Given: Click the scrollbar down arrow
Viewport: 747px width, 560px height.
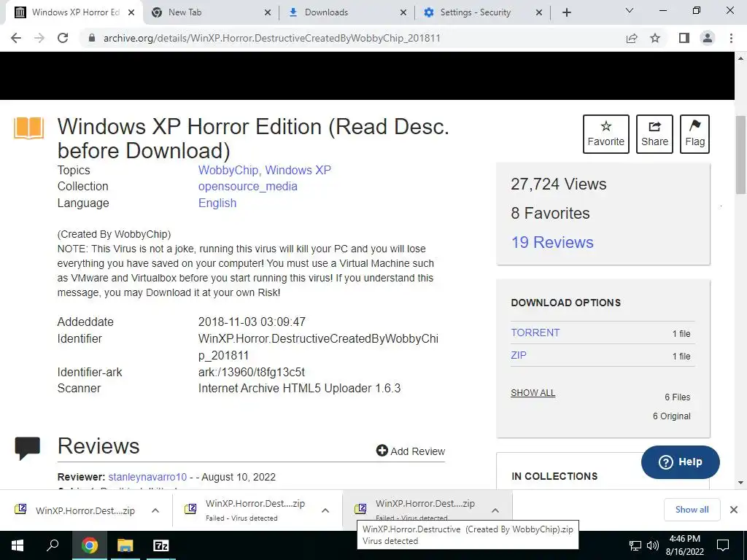Looking at the screenshot, I should (x=741, y=483).
